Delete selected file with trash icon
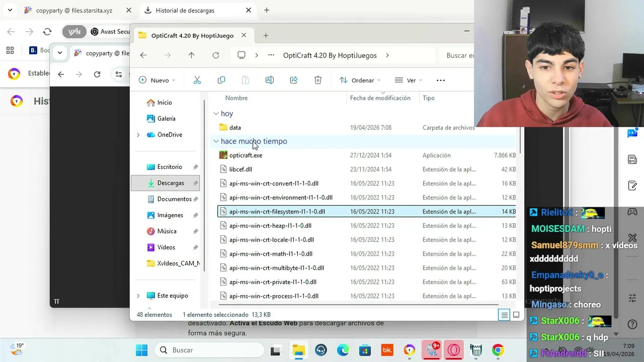Screen dimensions: 644x362 [318, 80]
